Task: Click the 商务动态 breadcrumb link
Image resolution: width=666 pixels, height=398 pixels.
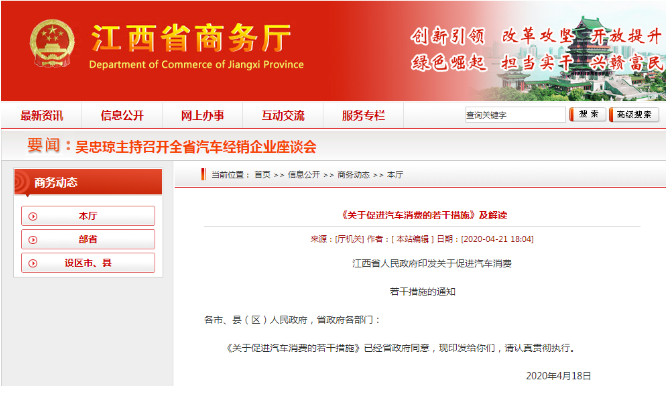Action: coord(353,175)
